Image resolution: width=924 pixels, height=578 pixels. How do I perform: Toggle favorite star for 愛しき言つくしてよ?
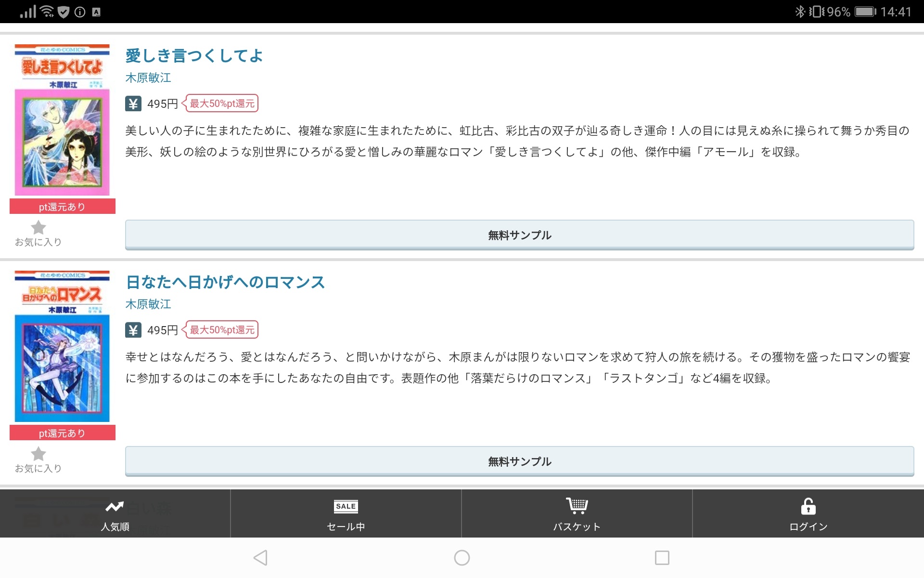point(38,228)
